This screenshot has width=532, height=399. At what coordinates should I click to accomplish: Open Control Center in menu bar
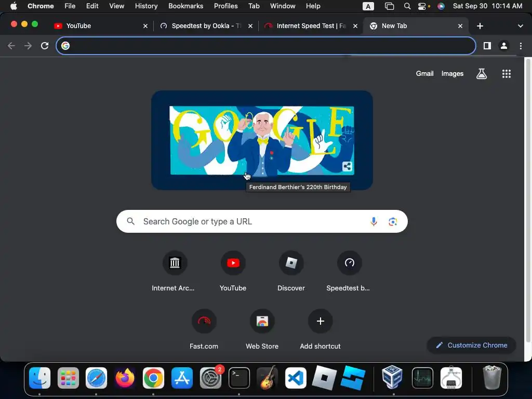[422, 6]
